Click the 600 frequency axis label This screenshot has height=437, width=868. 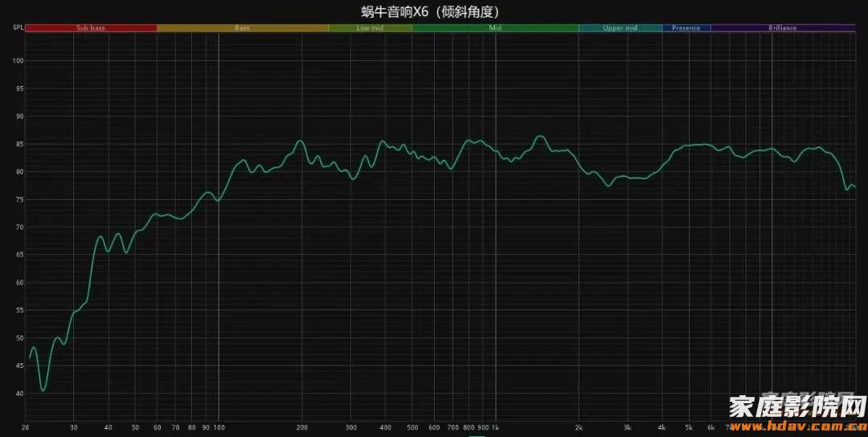coord(434,427)
